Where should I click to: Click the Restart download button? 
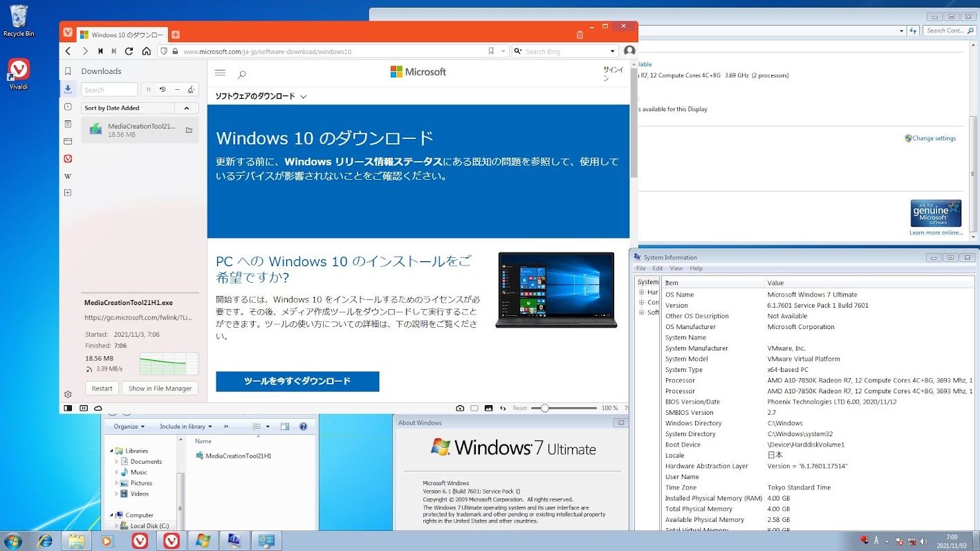pos(102,389)
